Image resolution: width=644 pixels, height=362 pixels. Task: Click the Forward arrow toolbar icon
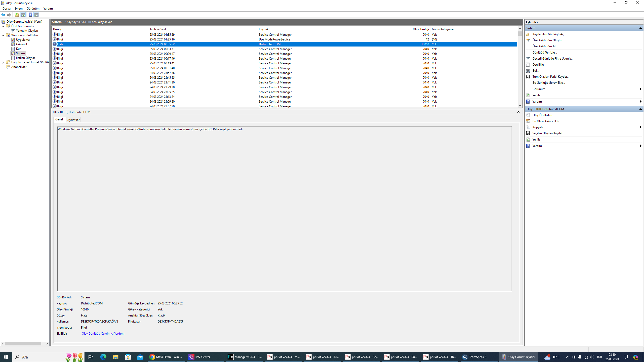[9, 15]
